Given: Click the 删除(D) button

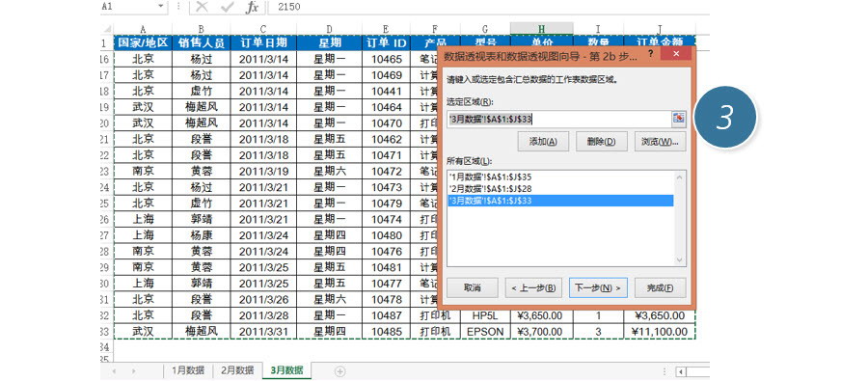Looking at the screenshot, I should [602, 141].
